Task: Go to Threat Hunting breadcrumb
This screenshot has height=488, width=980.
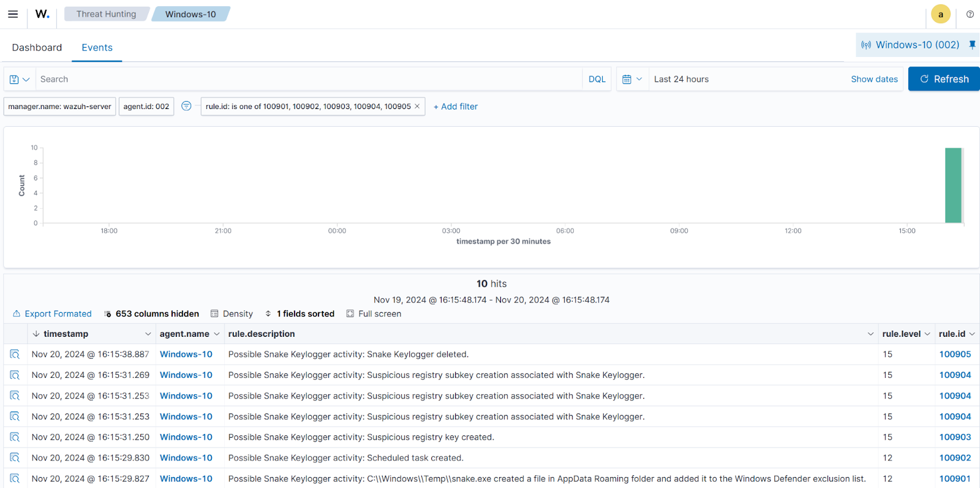Action: click(x=106, y=14)
